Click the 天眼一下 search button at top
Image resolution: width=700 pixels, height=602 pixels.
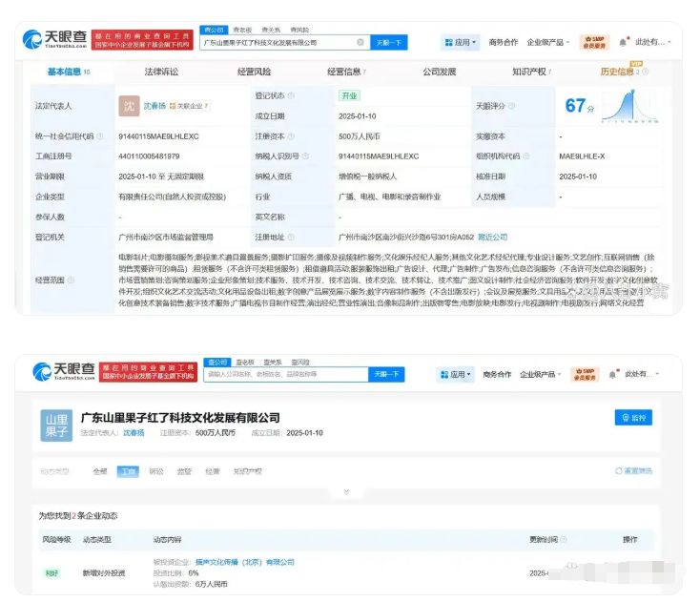pos(389,43)
